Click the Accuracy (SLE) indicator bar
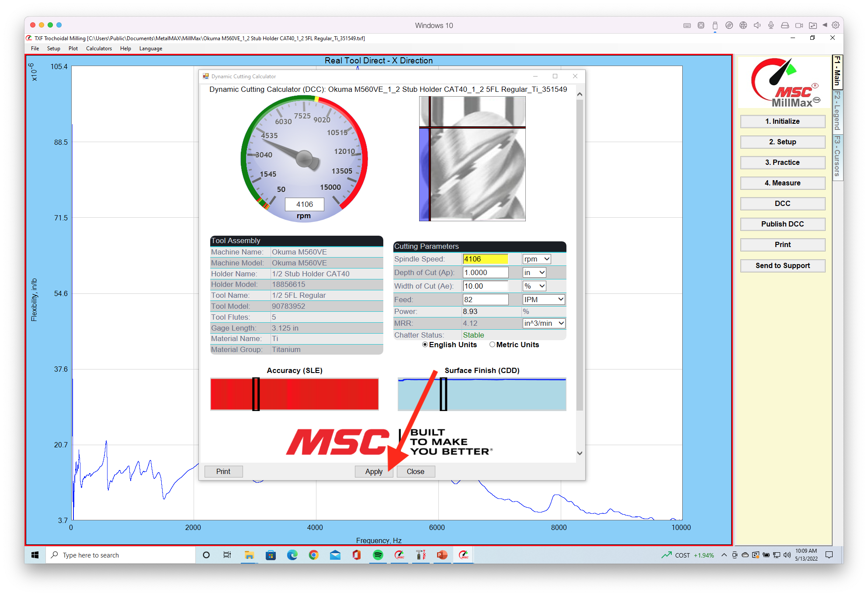 pyautogui.click(x=295, y=394)
